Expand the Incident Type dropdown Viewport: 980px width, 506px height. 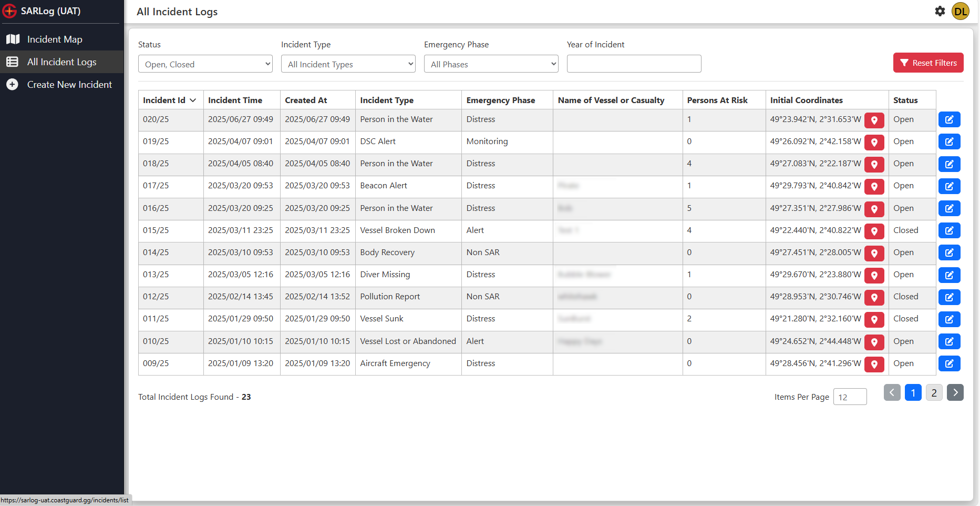[348, 64]
